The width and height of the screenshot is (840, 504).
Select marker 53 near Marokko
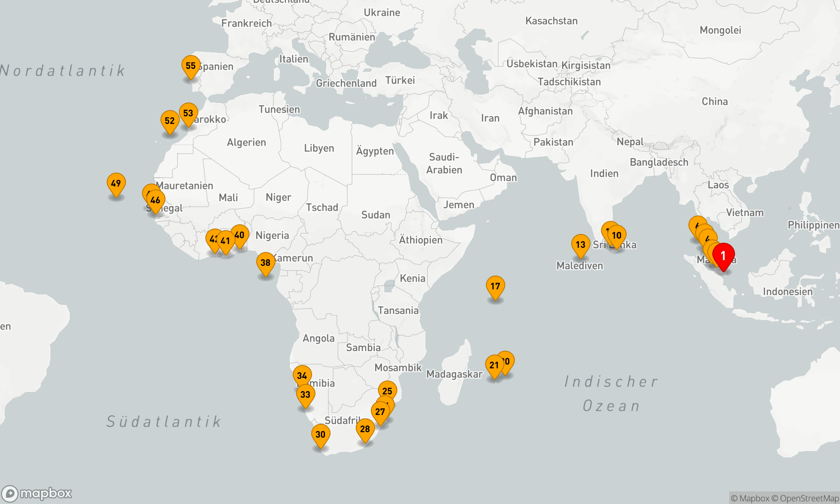pyautogui.click(x=188, y=113)
